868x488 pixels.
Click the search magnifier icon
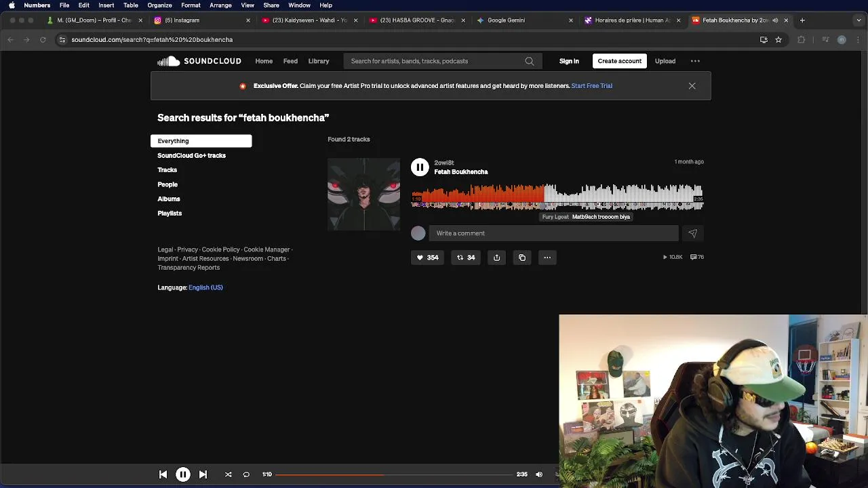pyautogui.click(x=529, y=61)
